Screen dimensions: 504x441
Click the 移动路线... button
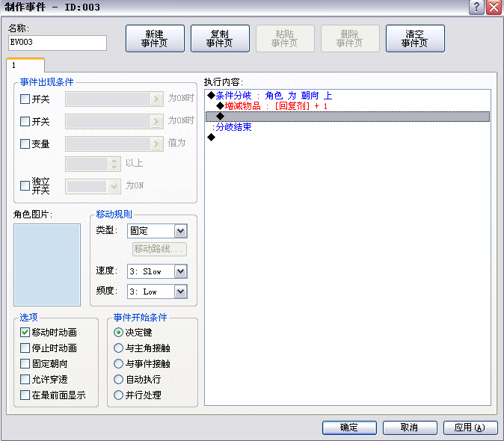(159, 249)
